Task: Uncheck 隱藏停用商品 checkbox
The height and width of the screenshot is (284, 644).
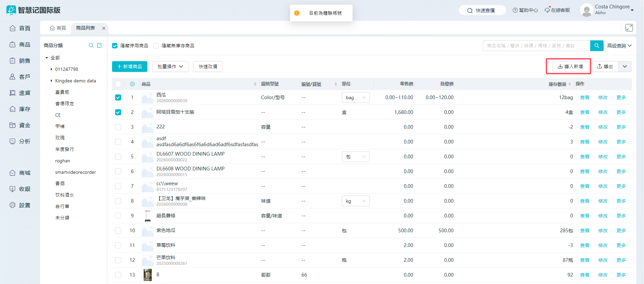Action: click(115, 46)
